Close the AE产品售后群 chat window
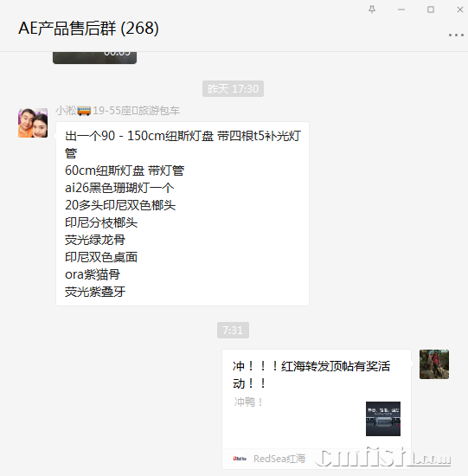The height and width of the screenshot is (476, 468). click(x=460, y=10)
